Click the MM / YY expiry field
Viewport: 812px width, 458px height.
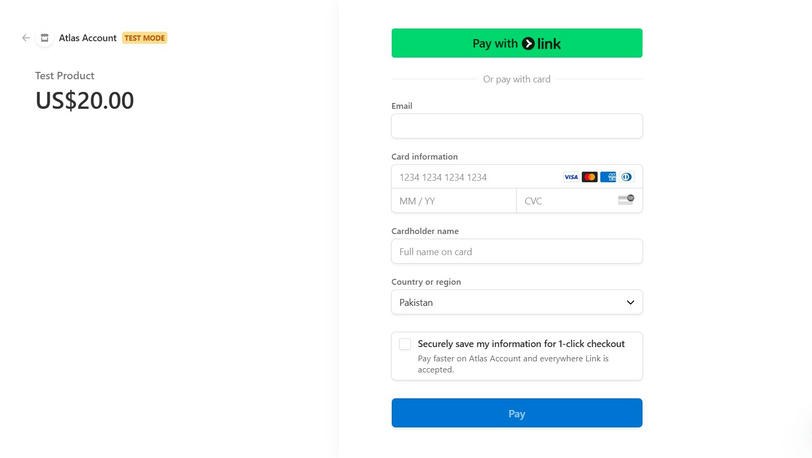(x=454, y=201)
